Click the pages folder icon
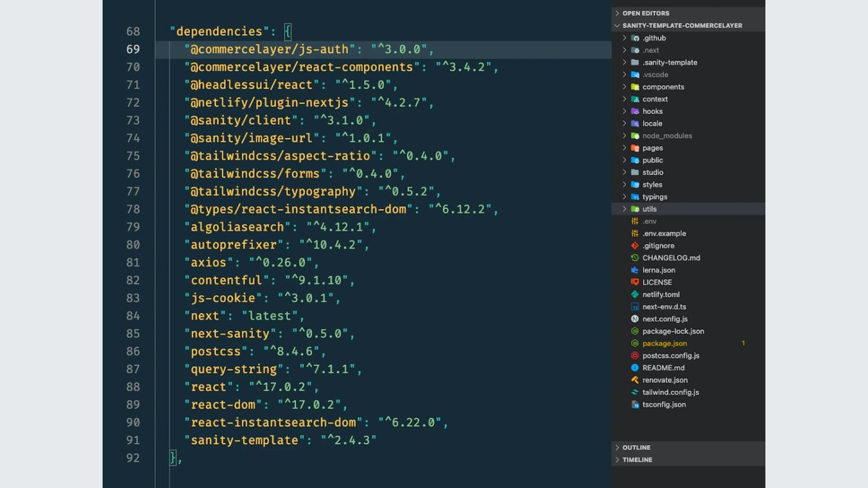The image size is (868, 488). [635, 148]
